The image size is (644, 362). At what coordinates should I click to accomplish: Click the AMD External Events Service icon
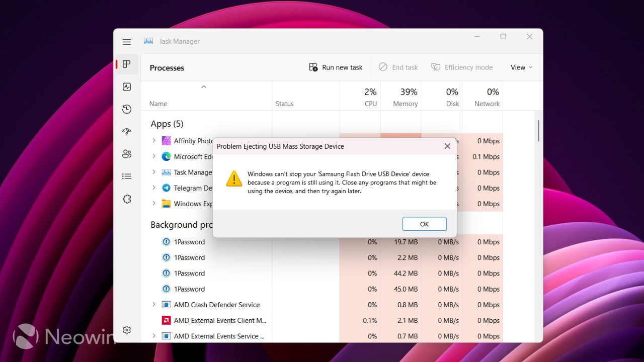166,336
